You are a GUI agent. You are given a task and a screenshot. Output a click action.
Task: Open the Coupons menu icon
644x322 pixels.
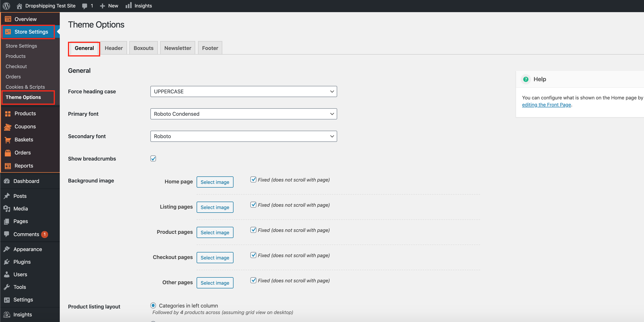pos(8,127)
